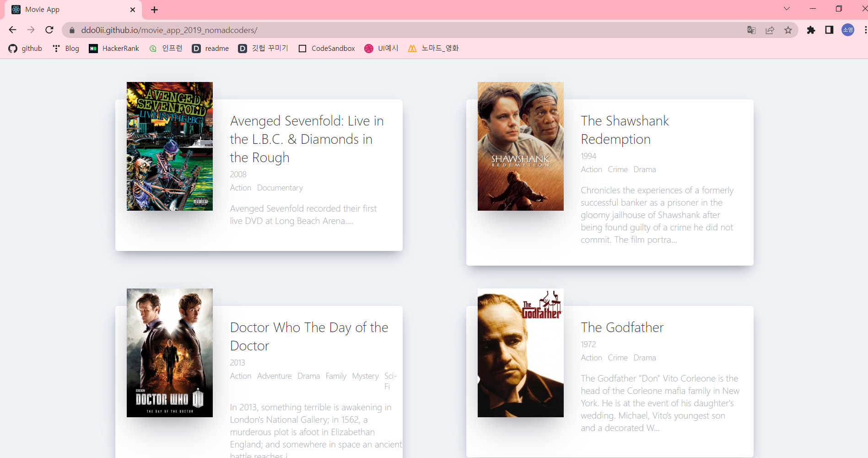Viewport: 868px width, 458px height.
Task: Click Crime genre on The Godfather
Action: [618, 358]
